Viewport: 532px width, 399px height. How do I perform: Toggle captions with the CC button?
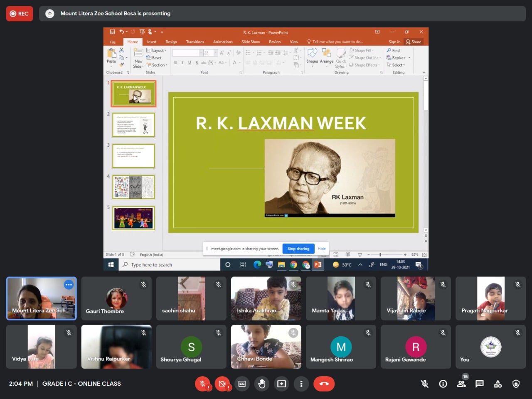coord(242,384)
